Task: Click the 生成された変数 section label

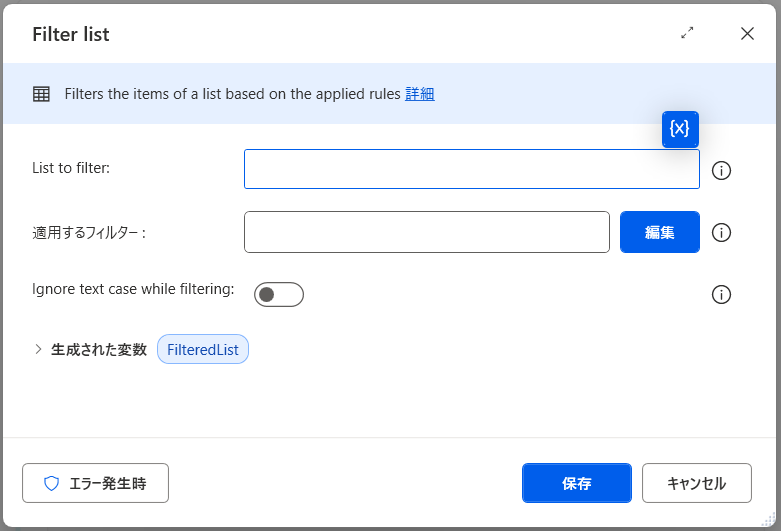Action: (99, 350)
